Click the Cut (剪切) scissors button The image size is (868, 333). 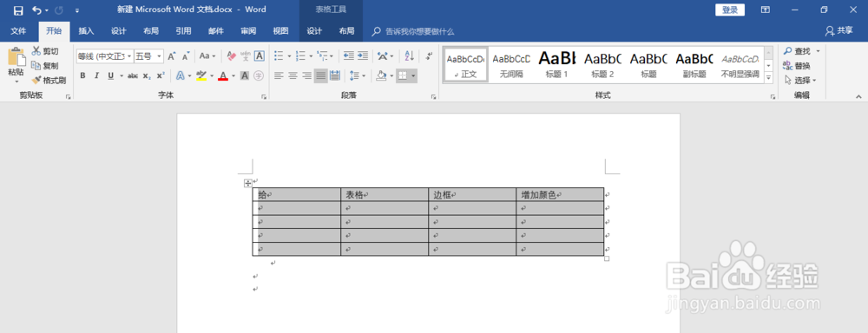click(45, 51)
